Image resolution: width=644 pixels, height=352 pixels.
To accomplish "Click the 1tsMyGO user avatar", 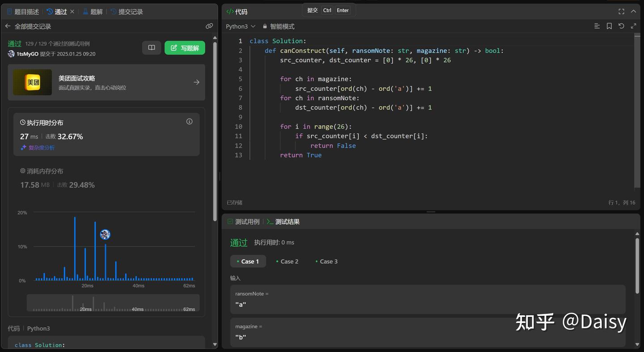I will (x=11, y=54).
